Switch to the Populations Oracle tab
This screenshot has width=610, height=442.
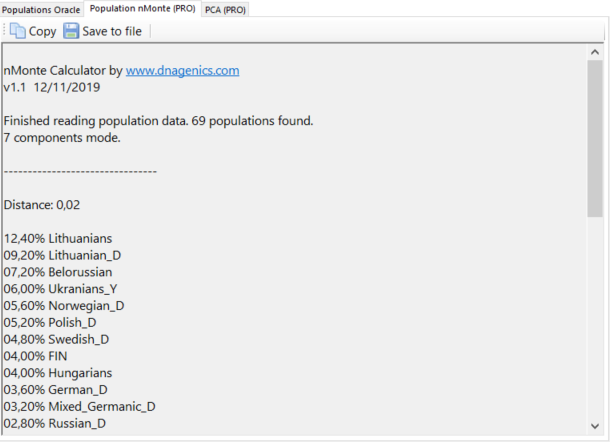41,9
